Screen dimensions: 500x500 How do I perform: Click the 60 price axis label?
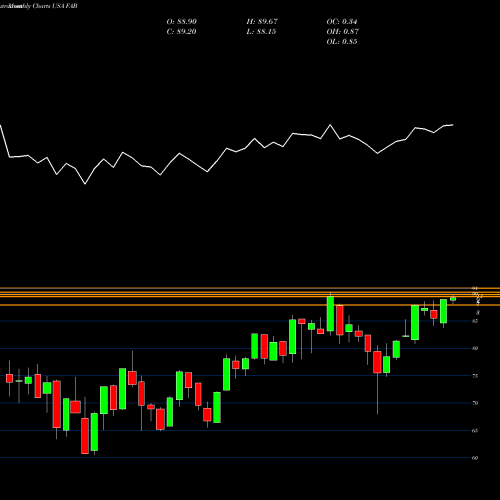click(475, 458)
